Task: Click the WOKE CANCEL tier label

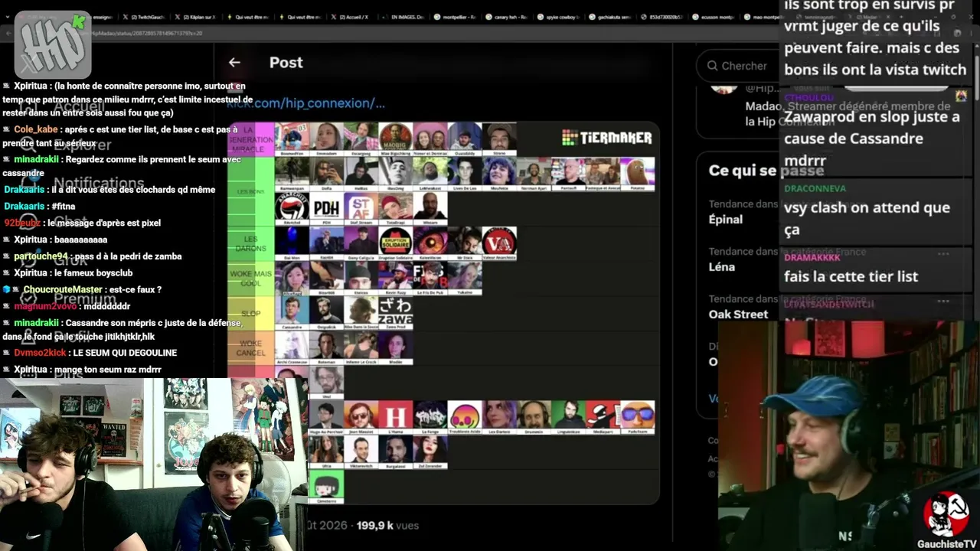Action: [x=250, y=347]
